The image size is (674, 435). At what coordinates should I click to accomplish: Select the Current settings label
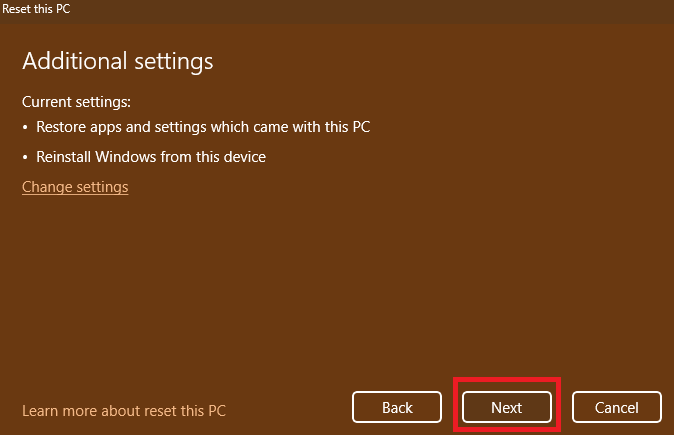pos(77,102)
